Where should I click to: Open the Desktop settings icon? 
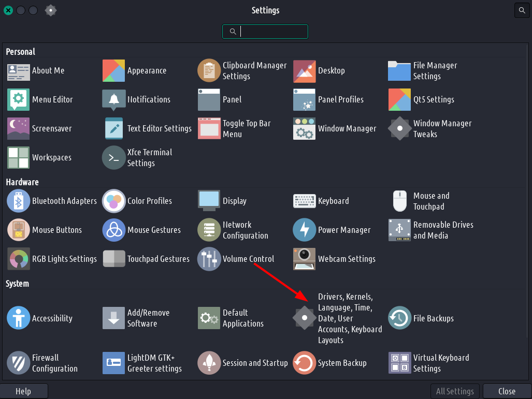pyautogui.click(x=305, y=71)
